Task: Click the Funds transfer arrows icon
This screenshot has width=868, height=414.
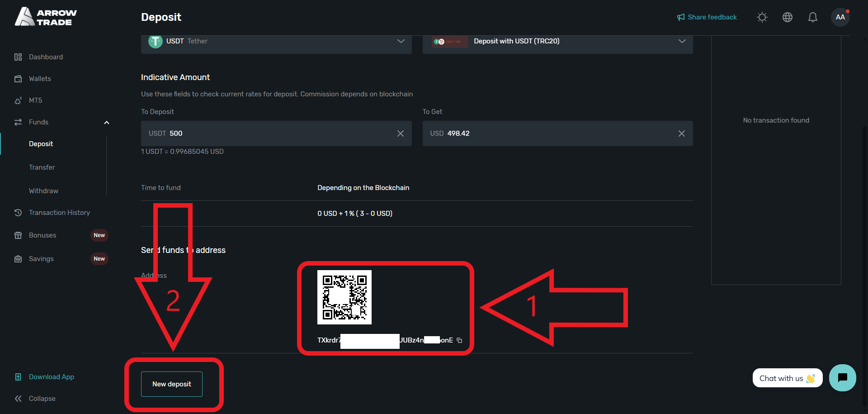Action: (x=18, y=122)
